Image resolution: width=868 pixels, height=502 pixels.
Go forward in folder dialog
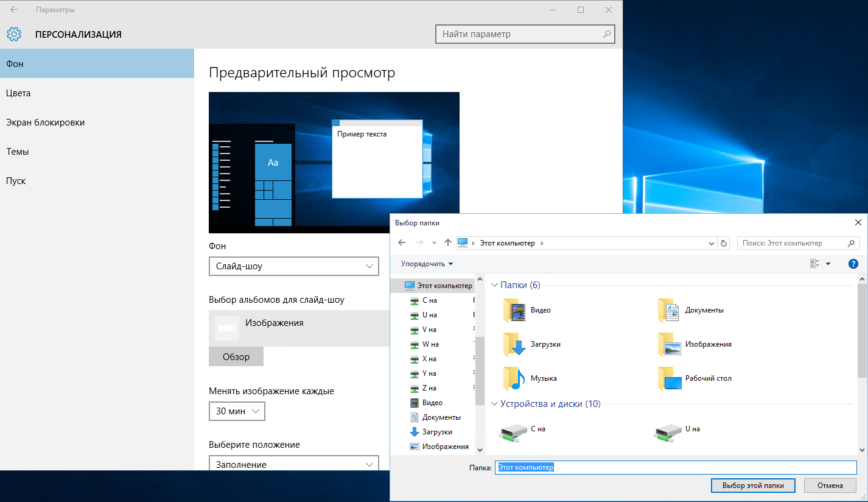tap(419, 242)
